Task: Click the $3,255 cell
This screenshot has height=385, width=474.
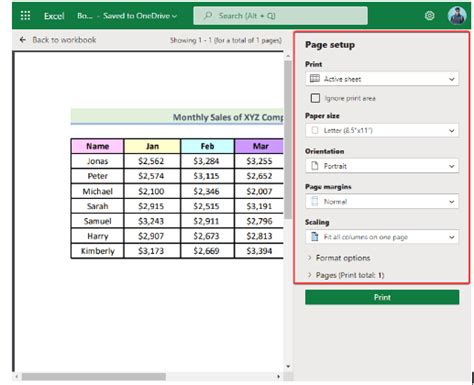Action: point(259,161)
